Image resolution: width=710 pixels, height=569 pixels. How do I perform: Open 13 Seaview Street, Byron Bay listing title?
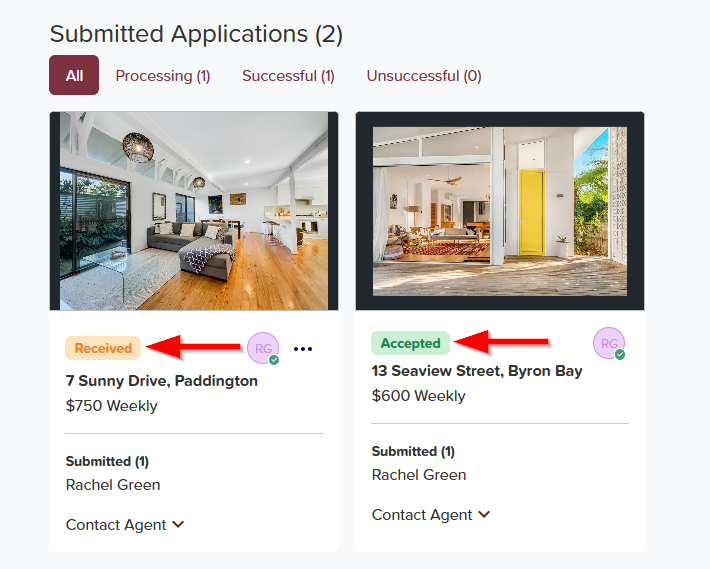click(477, 371)
